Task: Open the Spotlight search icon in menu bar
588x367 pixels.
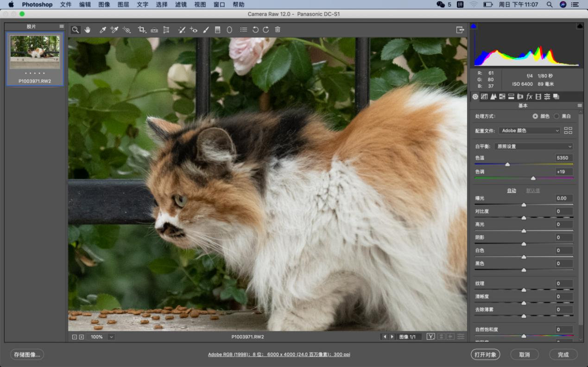Action: (550, 5)
